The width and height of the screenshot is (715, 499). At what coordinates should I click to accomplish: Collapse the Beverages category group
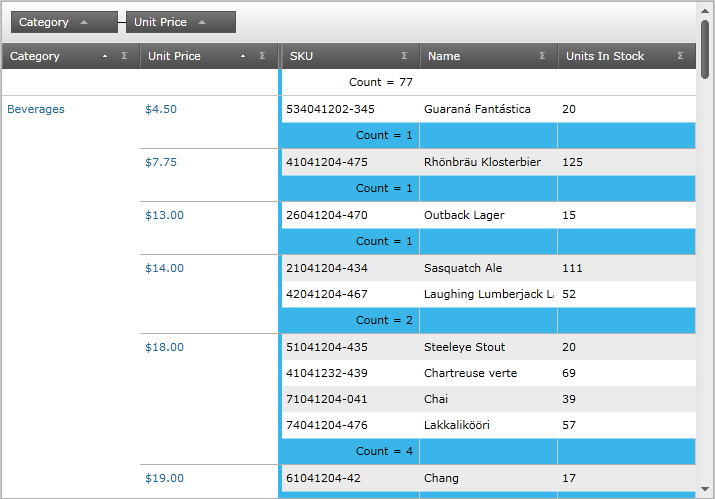pyautogui.click(x=36, y=109)
